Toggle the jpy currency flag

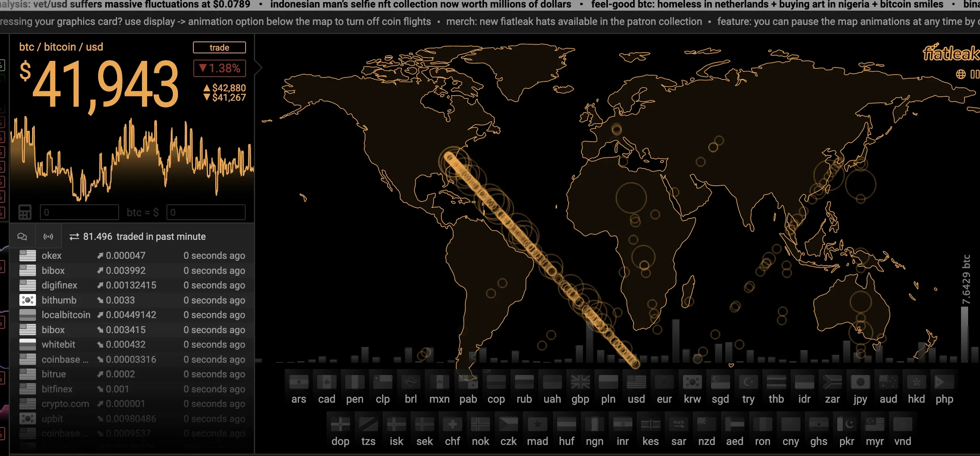(860, 383)
